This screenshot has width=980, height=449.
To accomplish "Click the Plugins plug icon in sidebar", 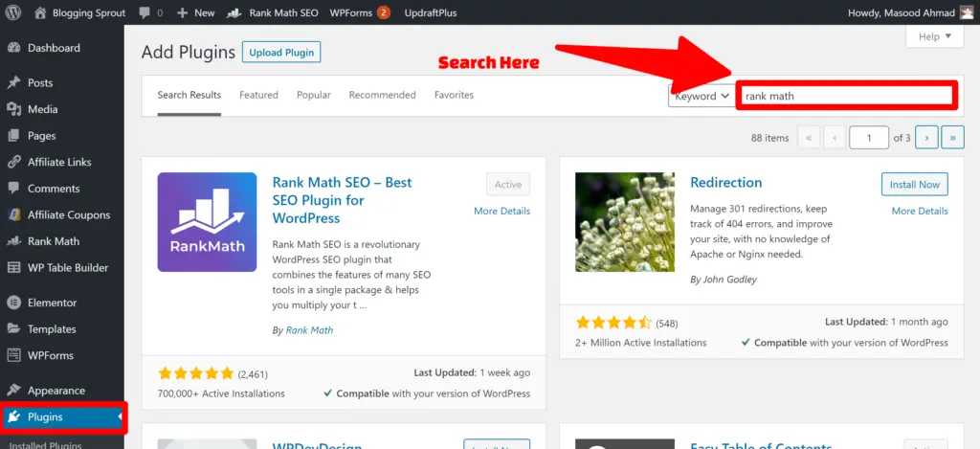I will point(13,417).
